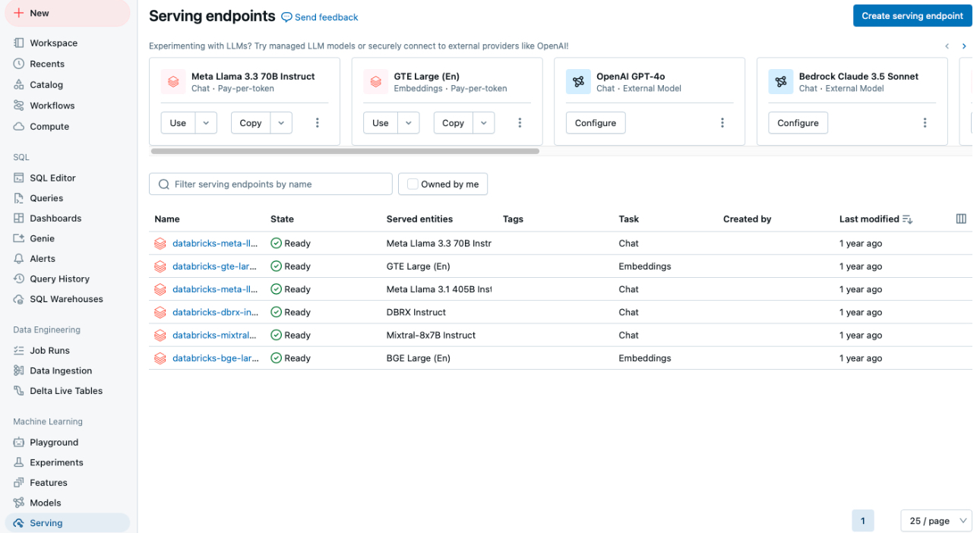
Task: Click the Queries sidebar icon
Action: pyautogui.click(x=19, y=198)
